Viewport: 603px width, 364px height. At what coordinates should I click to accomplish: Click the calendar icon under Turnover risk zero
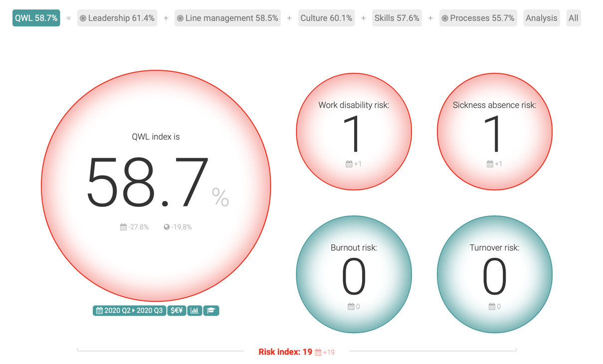491,307
